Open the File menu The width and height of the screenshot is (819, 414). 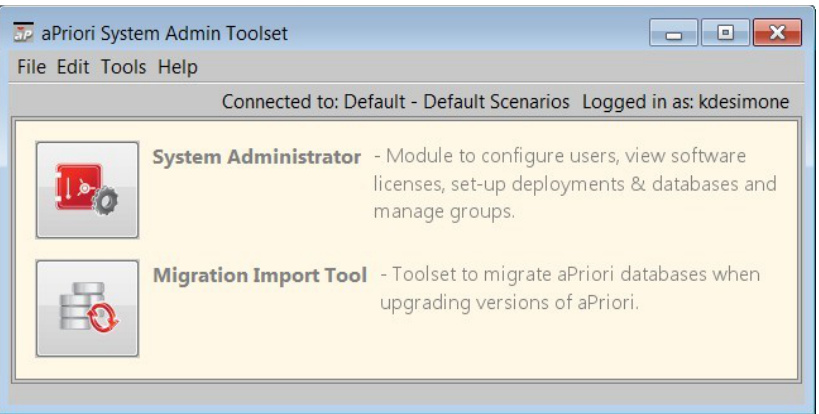coord(31,67)
